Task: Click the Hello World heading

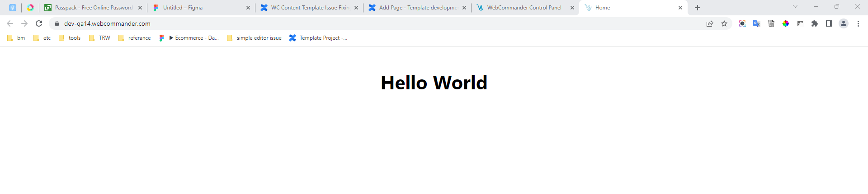Action: coord(434,83)
